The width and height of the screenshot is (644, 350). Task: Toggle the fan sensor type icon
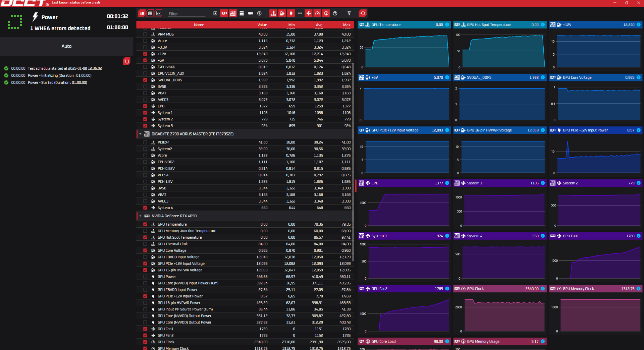pos(309,13)
